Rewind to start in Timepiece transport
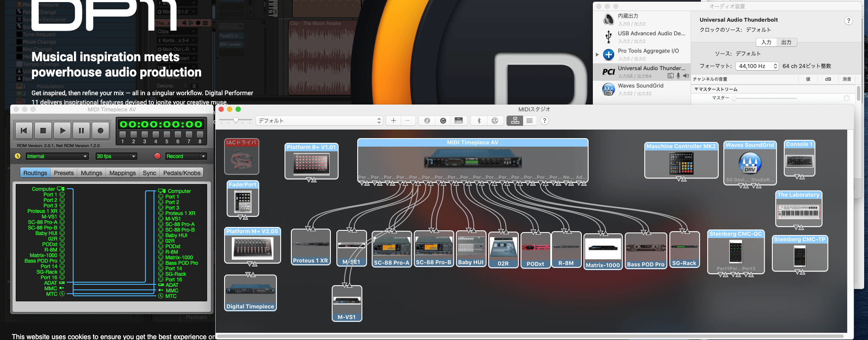 point(24,130)
